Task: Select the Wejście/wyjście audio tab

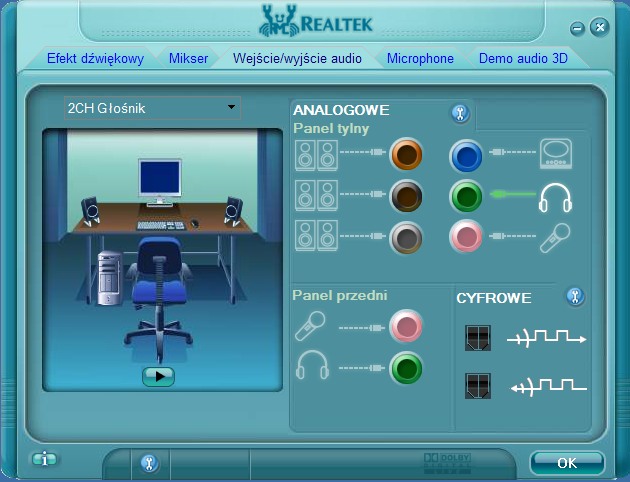Action: tap(297, 59)
